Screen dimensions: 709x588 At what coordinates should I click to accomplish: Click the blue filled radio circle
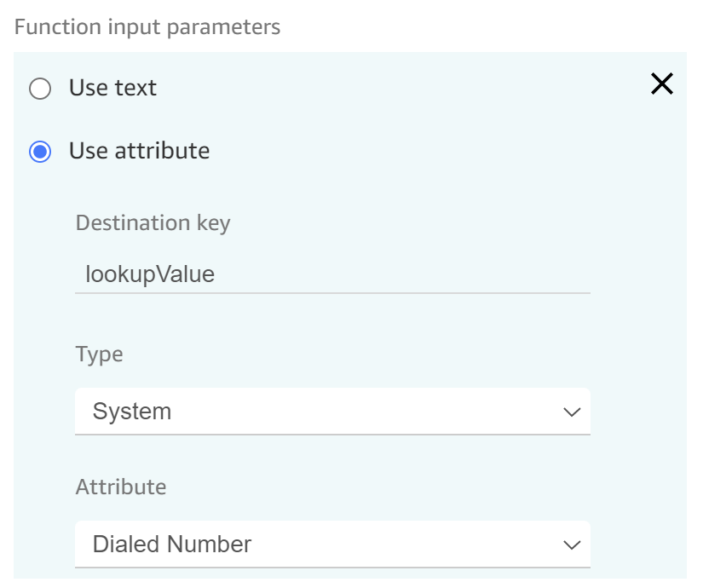click(40, 151)
